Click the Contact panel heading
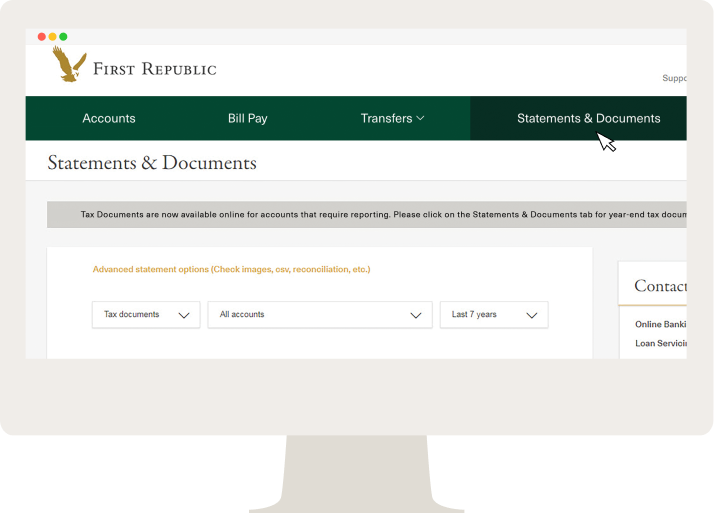The width and height of the screenshot is (714, 513). pyautogui.click(x=660, y=286)
